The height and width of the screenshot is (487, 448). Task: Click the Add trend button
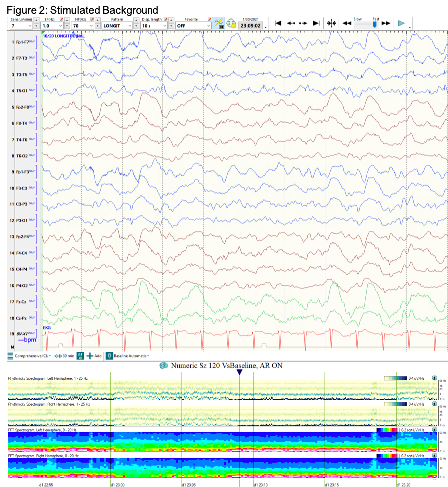click(x=94, y=356)
